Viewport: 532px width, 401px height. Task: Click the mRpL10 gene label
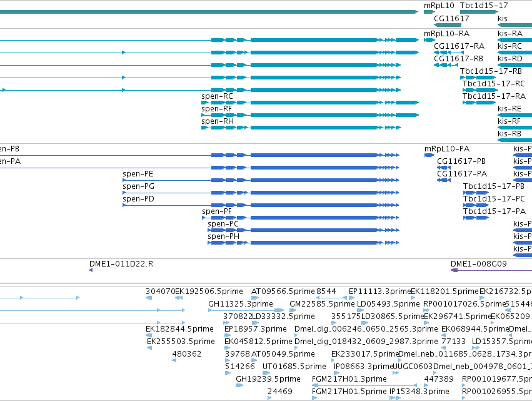coord(439,6)
